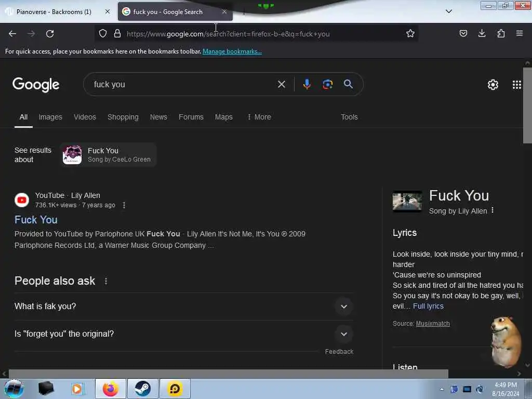Open the Firefox application menu
Viewport: 532px width, 399px height.
tap(519, 33)
